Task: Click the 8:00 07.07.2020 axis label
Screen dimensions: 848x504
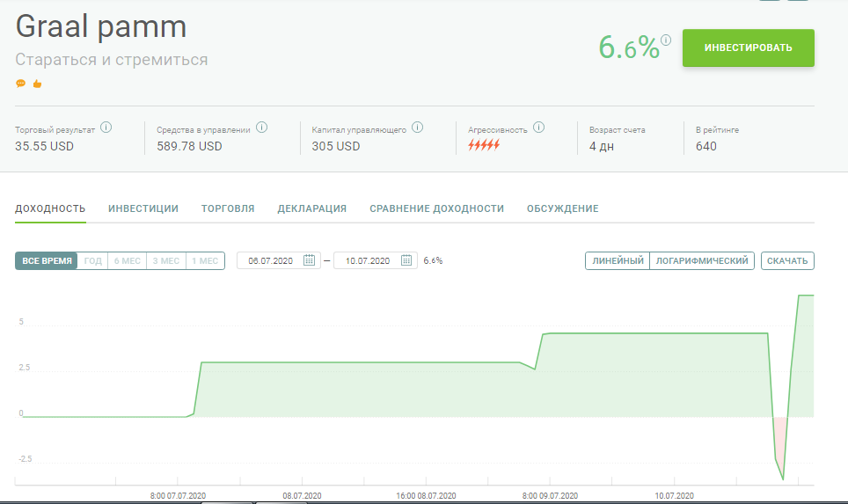Action: [178, 495]
